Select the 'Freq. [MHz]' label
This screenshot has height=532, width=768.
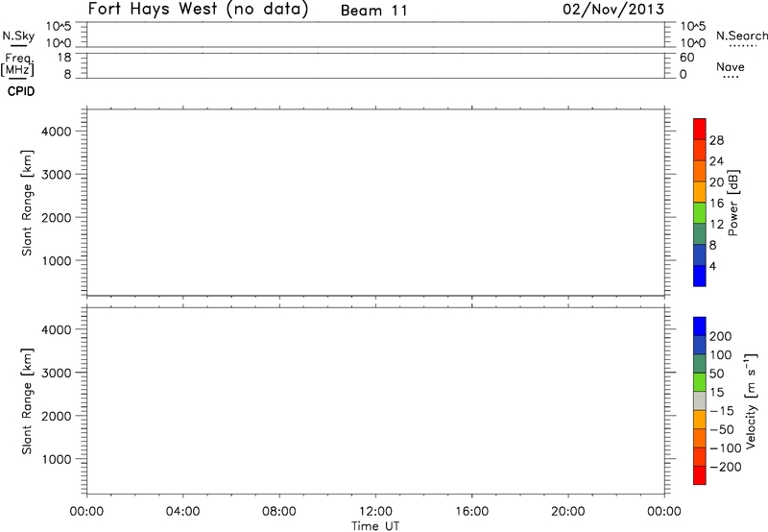pos(17,64)
